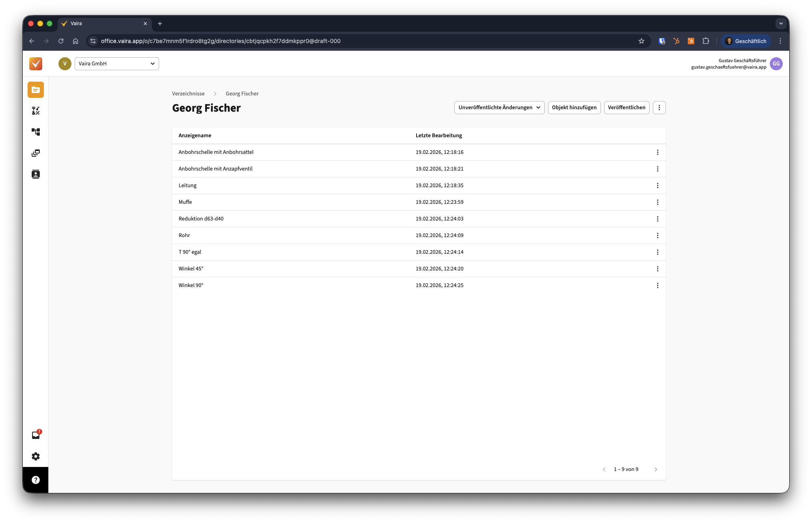Open row menu for Muffe

pos(657,202)
